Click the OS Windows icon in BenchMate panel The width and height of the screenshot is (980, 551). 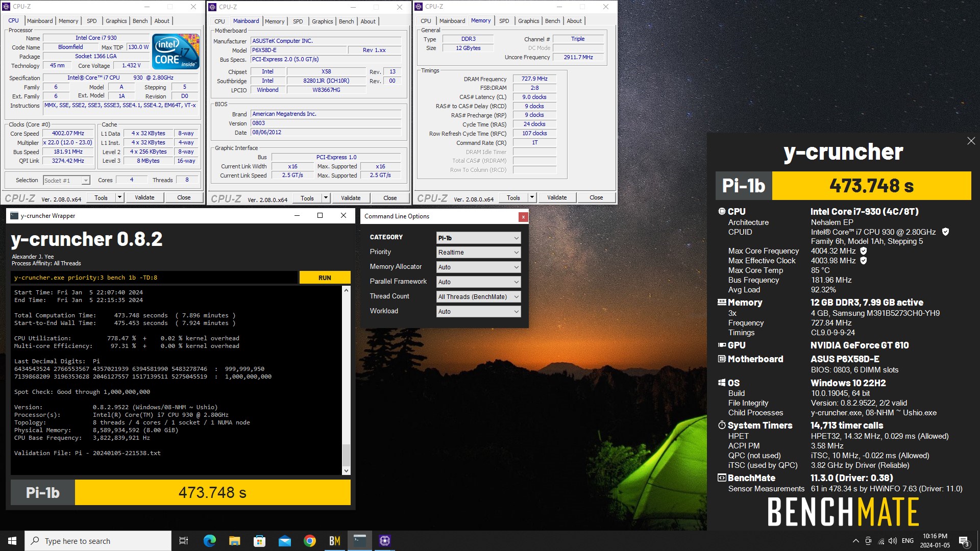(x=722, y=383)
